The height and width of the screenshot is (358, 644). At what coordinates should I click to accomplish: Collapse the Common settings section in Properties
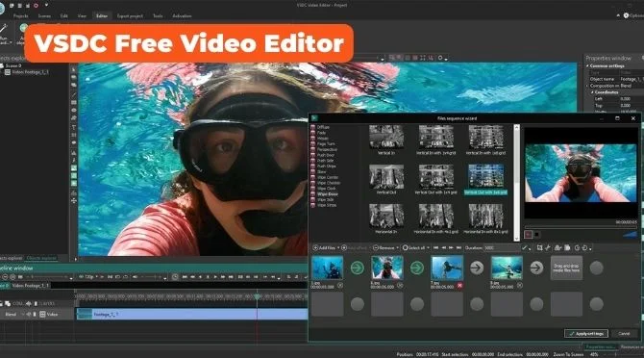pyautogui.click(x=587, y=65)
